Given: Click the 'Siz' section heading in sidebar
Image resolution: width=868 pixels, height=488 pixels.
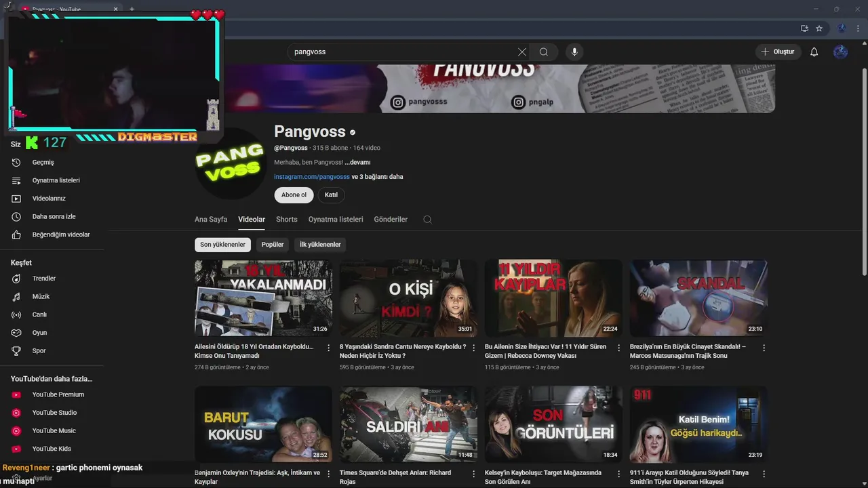Looking at the screenshot, I should (16, 144).
